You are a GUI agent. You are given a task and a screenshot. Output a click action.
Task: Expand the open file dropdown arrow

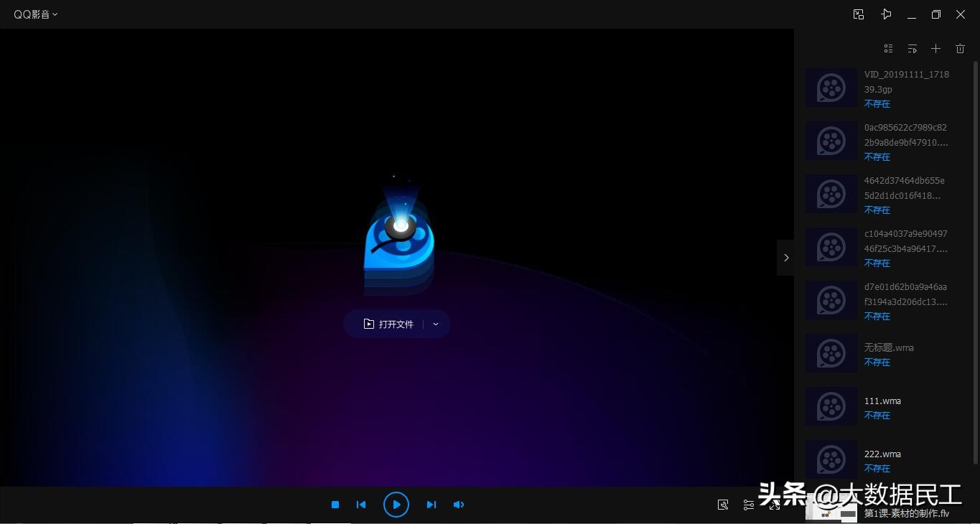pos(435,324)
